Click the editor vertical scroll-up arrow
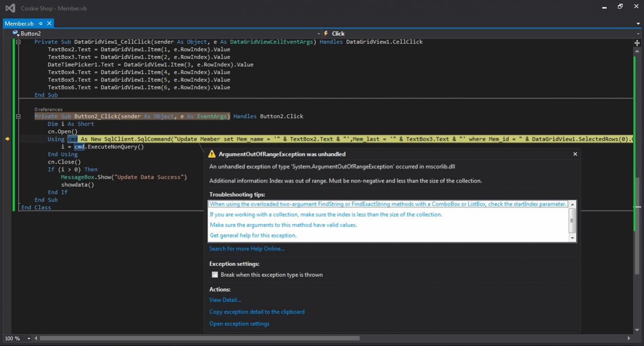 [x=637, y=52]
